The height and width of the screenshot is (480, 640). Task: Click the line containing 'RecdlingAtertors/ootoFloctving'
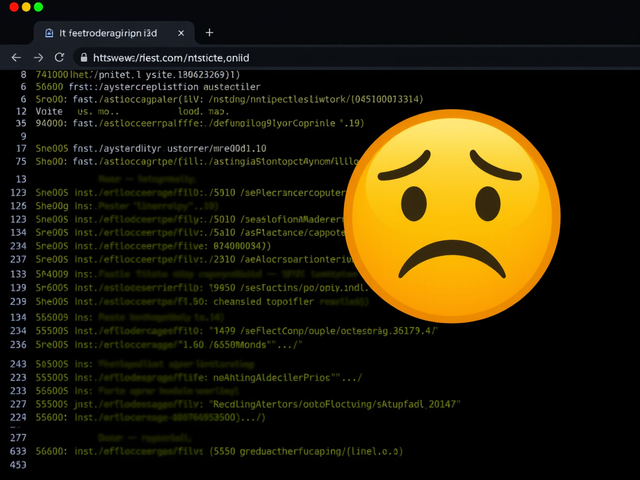(248, 404)
